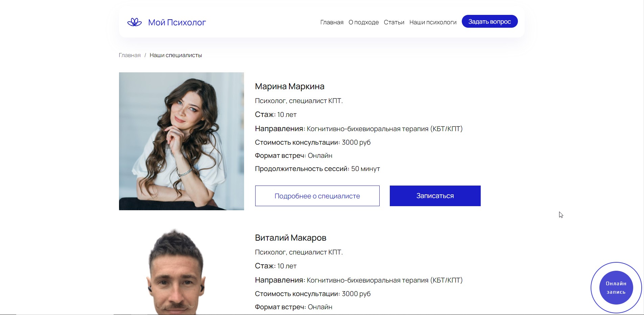
Task: Select Виталий Макаров's Психолог, специалист КПТ. subtitle
Action: click(x=299, y=252)
